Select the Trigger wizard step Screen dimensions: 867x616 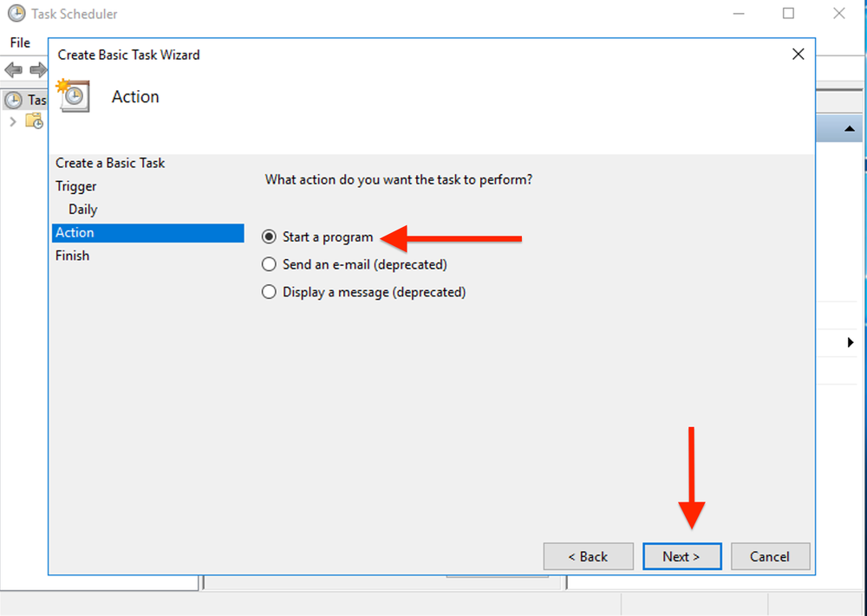tap(75, 185)
